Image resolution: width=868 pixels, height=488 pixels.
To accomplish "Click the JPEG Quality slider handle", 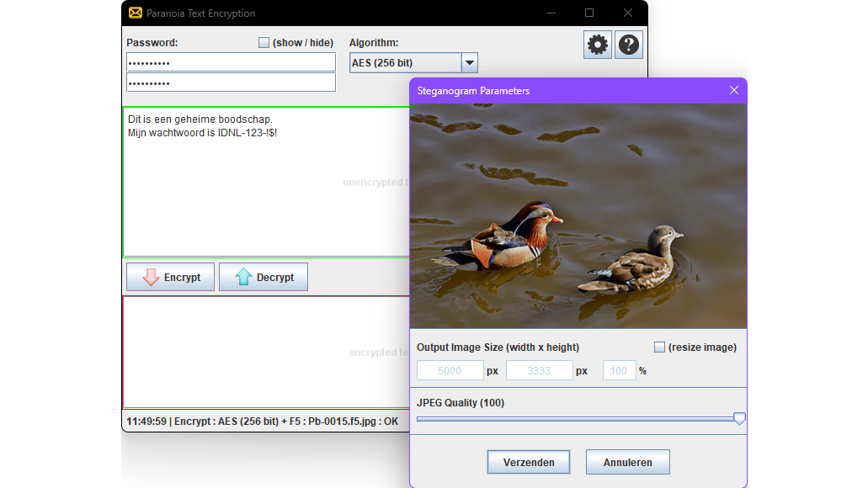I will (739, 419).
